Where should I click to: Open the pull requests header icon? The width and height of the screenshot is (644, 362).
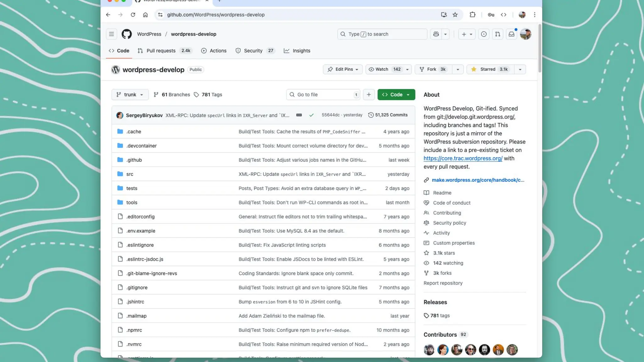[497, 34]
